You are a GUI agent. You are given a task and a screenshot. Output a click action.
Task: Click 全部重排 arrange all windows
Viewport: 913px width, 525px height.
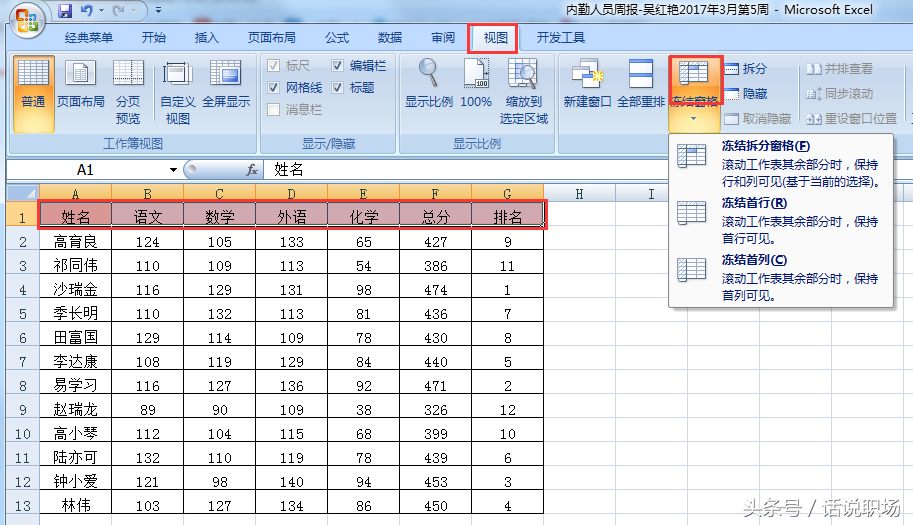coord(640,84)
